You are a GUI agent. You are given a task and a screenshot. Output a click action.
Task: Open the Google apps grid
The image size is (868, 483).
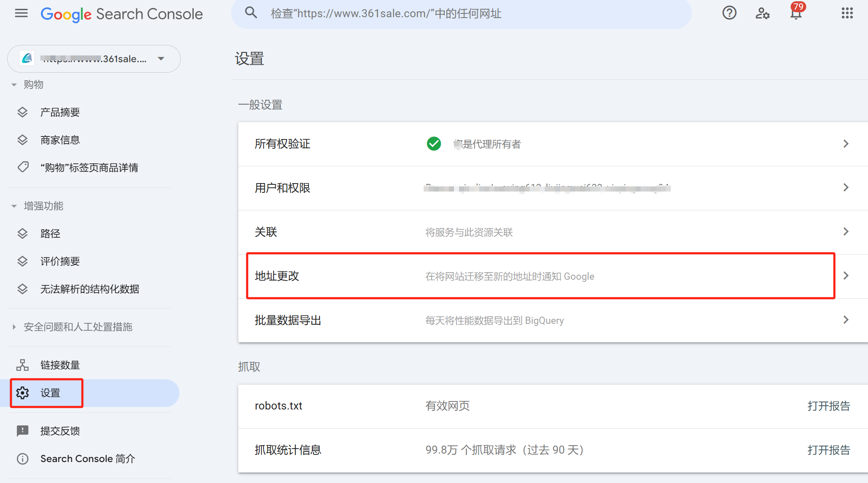(x=847, y=13)
